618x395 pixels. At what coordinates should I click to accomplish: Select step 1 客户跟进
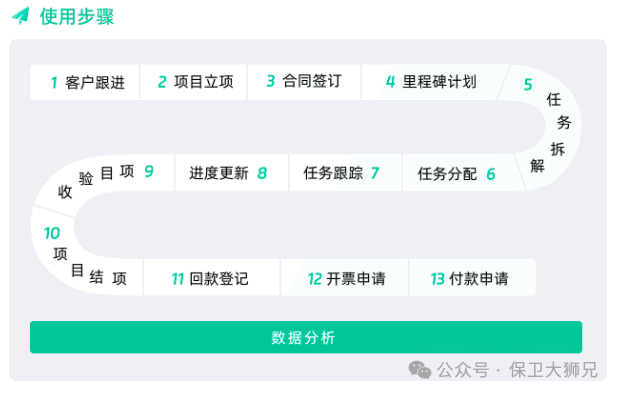click(x=84, y=82)
